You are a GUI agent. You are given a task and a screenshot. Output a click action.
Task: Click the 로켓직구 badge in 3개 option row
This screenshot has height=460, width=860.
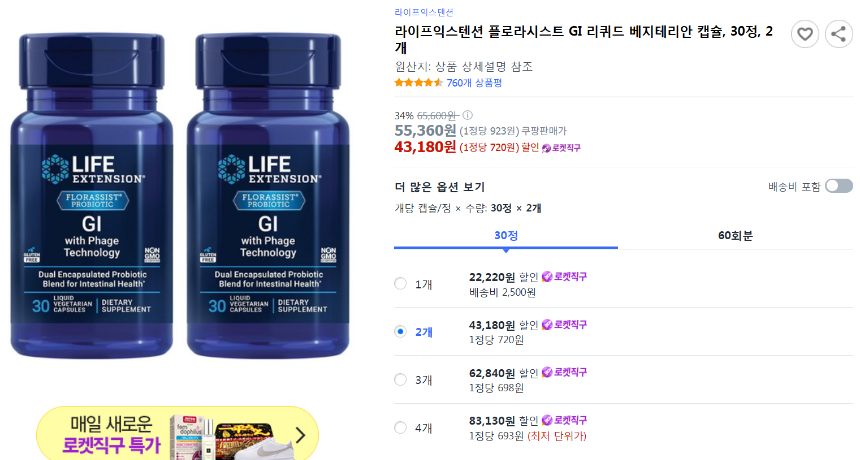[564, 372]
